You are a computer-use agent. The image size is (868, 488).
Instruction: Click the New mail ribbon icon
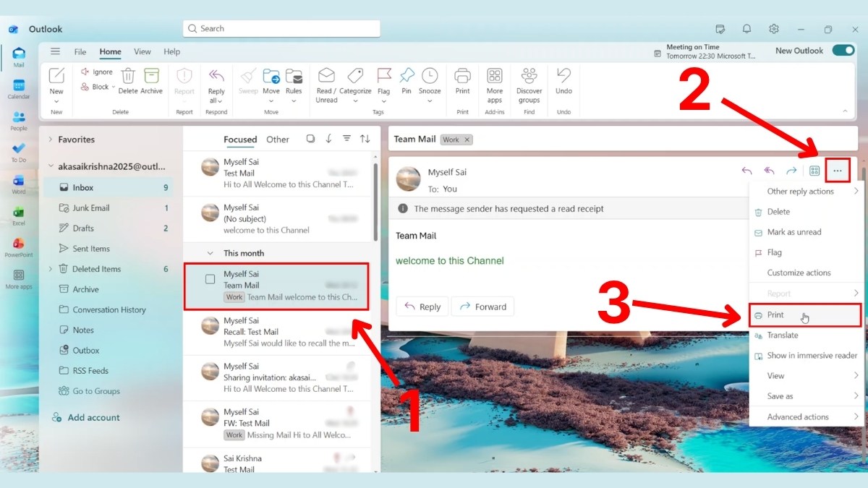click(56, 75)
